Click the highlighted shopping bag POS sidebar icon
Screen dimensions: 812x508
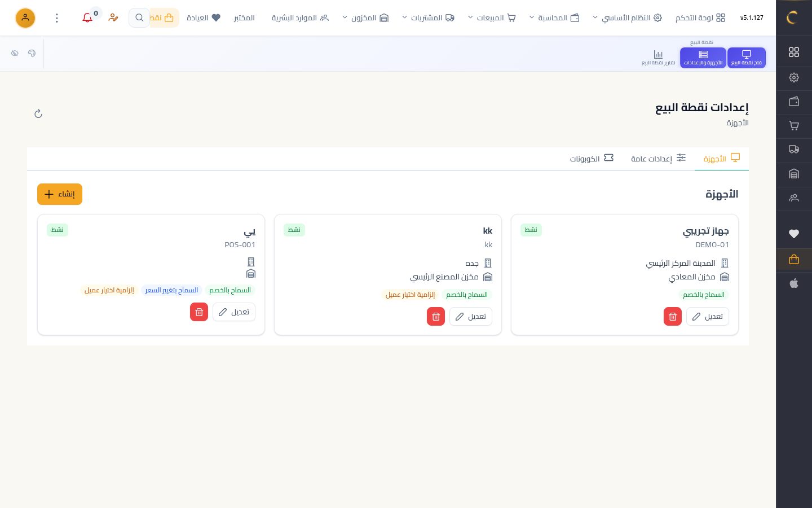point(794,260)
